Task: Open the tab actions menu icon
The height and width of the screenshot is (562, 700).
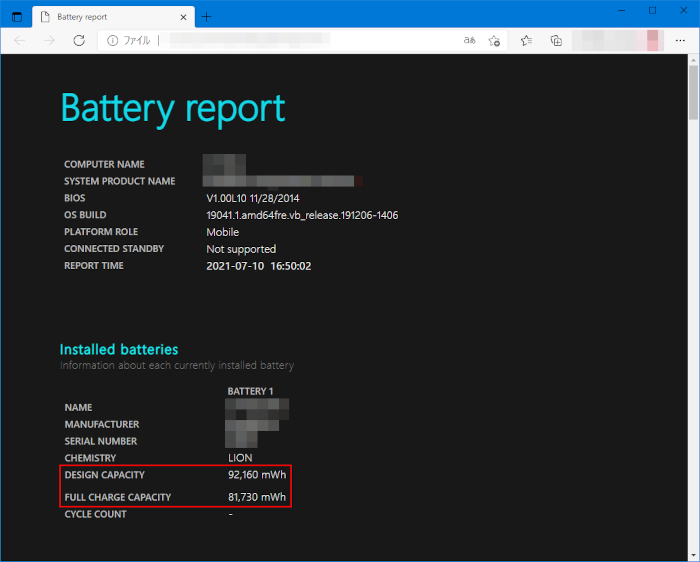Action: pos(17,17)
